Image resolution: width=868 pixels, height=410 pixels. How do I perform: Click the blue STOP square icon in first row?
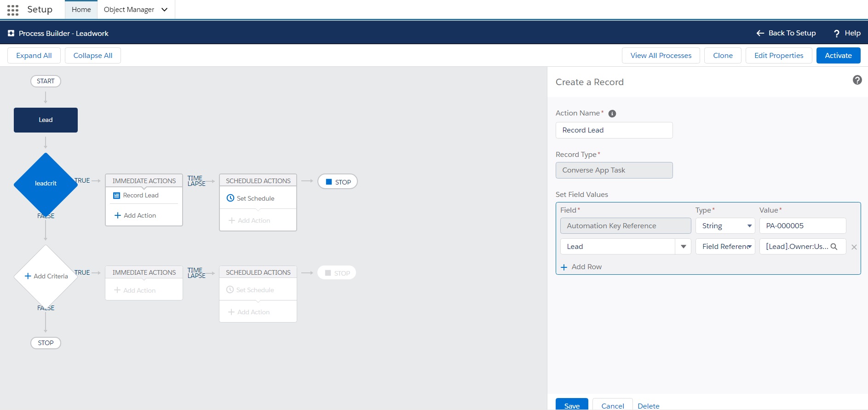(x=329, y=182)
